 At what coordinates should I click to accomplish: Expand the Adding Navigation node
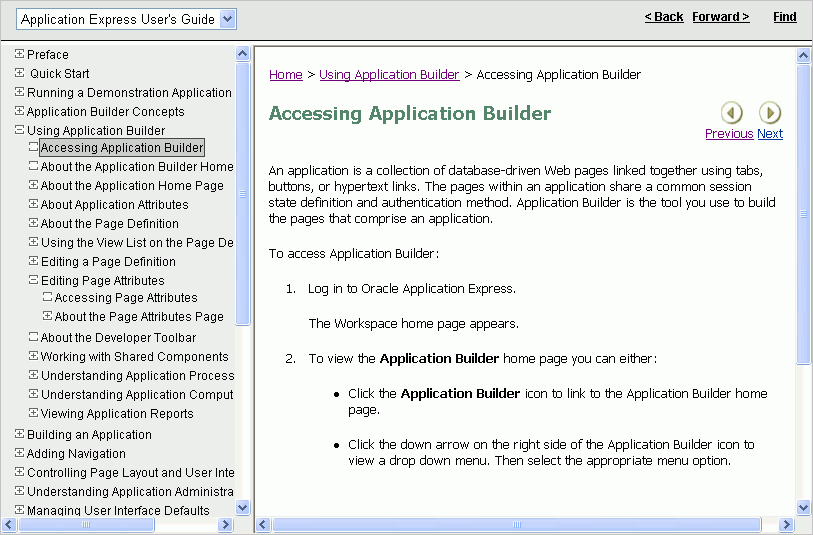[19, 454]
